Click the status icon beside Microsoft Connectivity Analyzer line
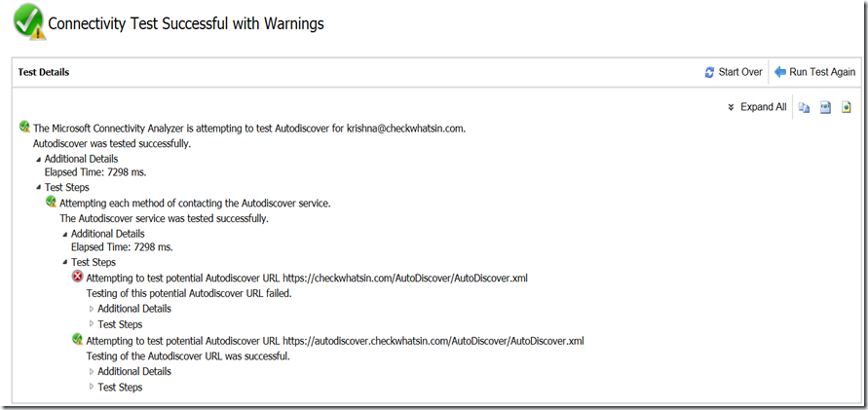The height and width of the screenshot is (410, 868). click(24, 128)
